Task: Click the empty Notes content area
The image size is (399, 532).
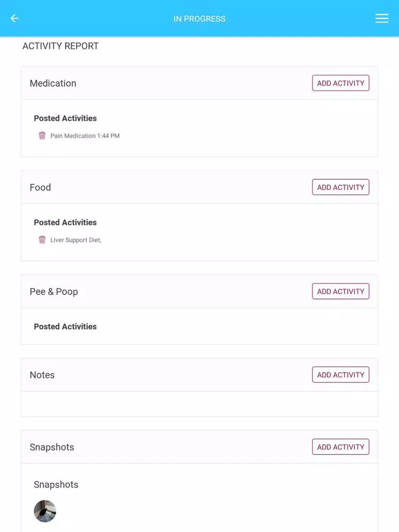Action: tap(199, 404)
